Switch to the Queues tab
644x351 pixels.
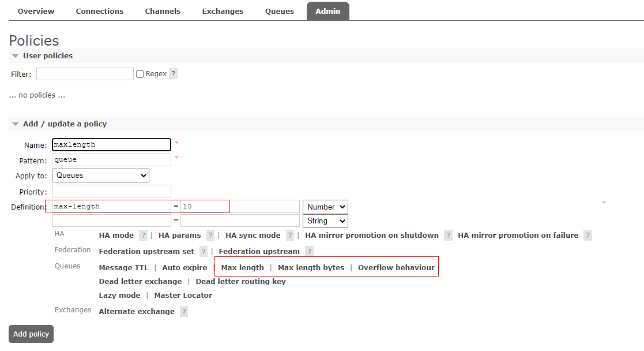280,12
